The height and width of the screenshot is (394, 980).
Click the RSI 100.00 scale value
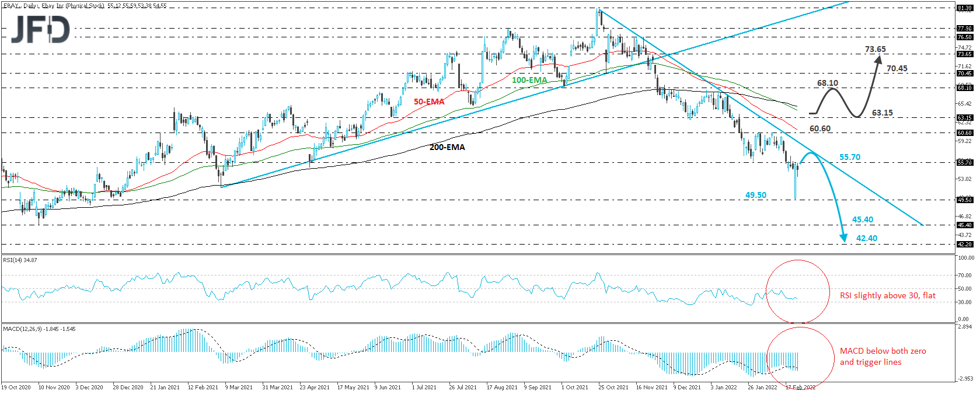click(x=966, y=257)
